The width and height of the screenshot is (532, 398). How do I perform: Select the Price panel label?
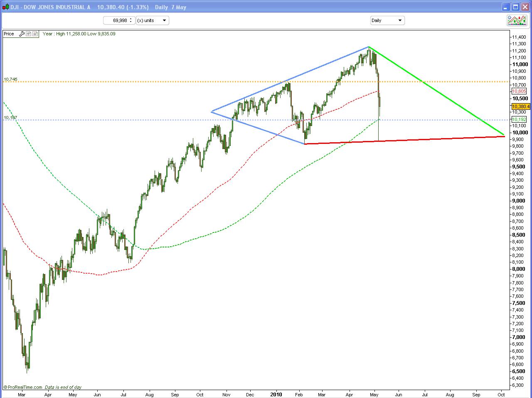point(9,34)
